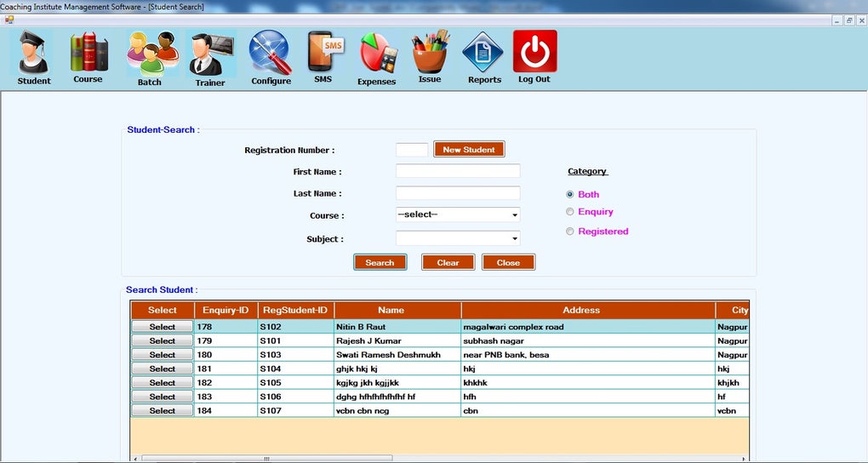Click the Enquiry-ID cell 180
This screenshot has height=463, width=868.
coord(226,354)
